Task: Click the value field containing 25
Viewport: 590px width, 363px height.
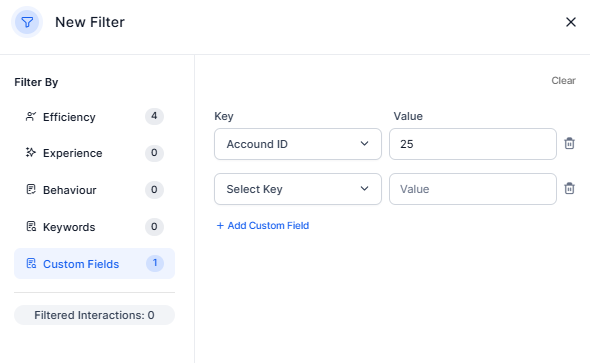Action: (x=473, y=144)
